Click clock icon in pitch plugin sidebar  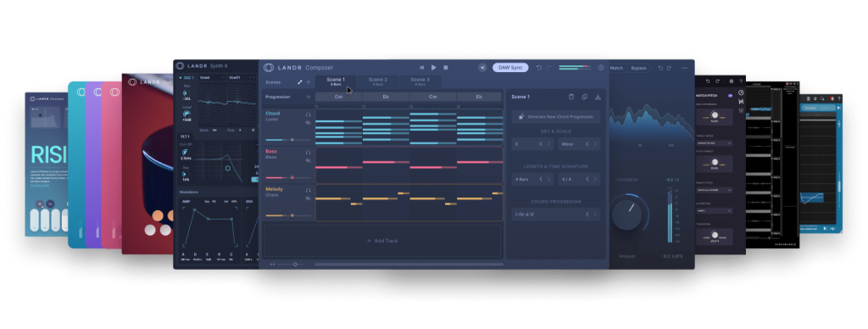pyautogui.click(x=741, y=92)
